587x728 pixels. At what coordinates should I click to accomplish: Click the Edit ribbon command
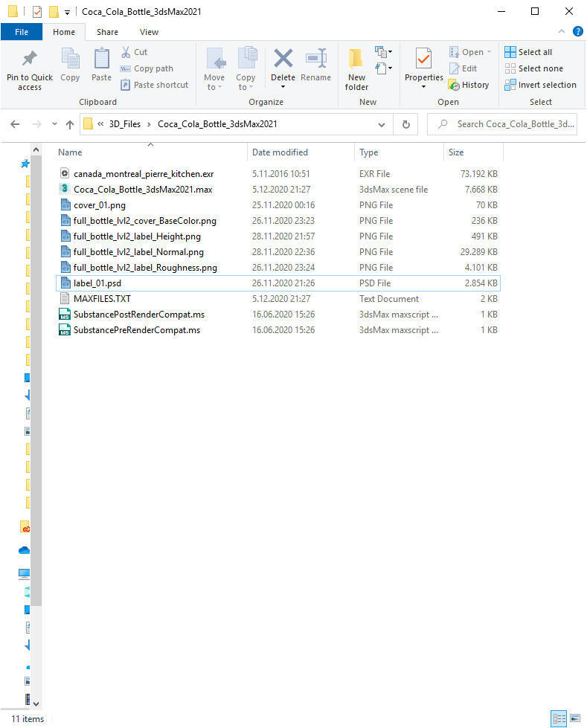coord(463,68)
